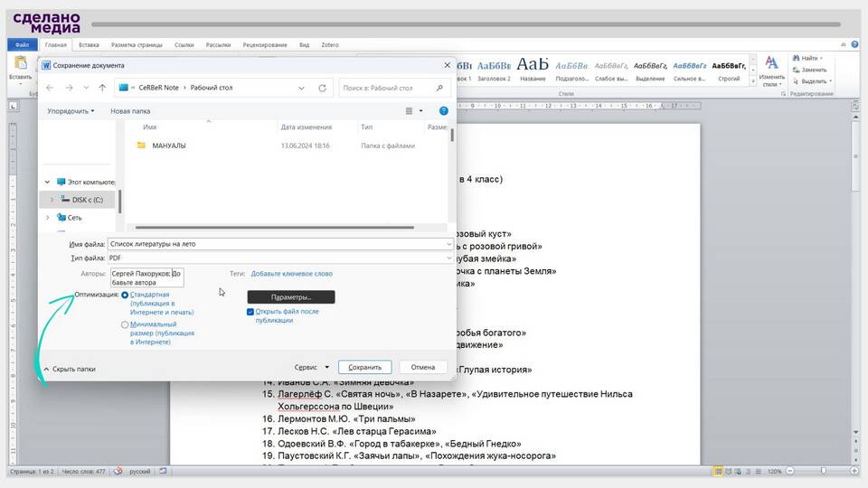Screen dimensions: 868x488
Task: Select Минимальный размер optimization option
Action: [x=126, y=324]
